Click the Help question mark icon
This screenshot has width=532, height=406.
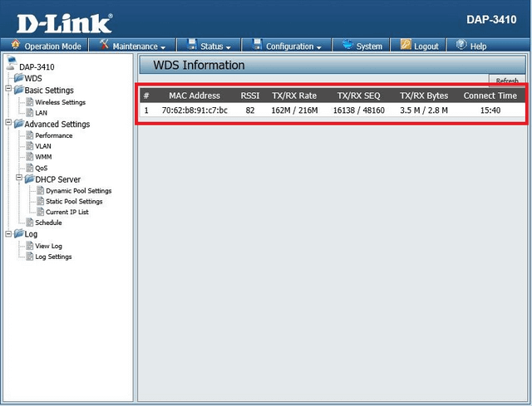[461, 46]
